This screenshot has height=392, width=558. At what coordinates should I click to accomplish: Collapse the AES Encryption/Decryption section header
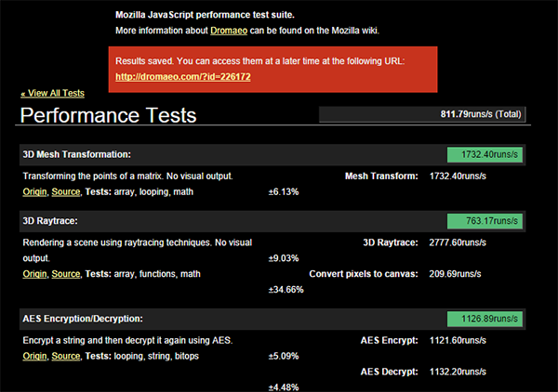(x=88, y=320)
